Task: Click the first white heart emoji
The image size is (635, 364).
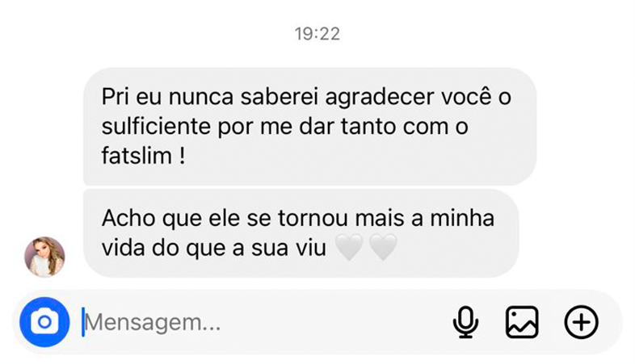Action: coord(349,248)
